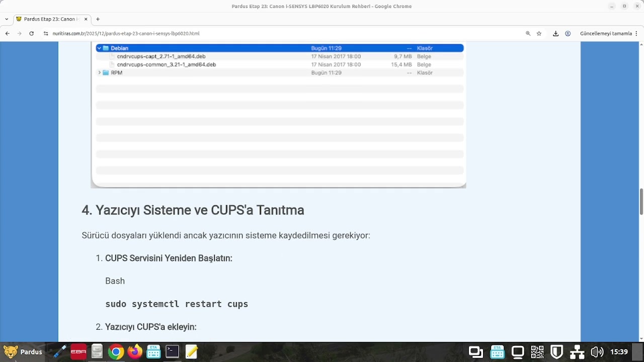
Task: Switch to Google Chrome in the taskbar
Action: coord(116,352)
